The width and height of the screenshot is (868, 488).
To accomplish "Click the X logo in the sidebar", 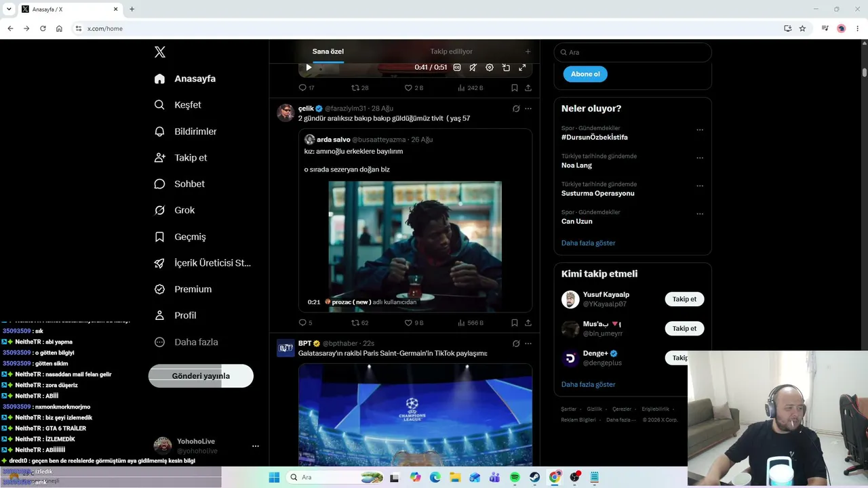I will [x=159, y=52].
